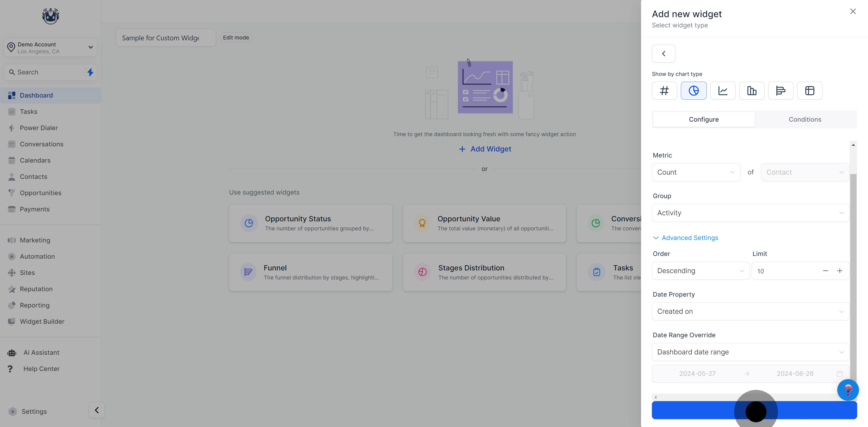Image resolution: width=868 pixels, height=427 pixels.
Task: Select the pie chart type icon
Action: click(693, 91)
